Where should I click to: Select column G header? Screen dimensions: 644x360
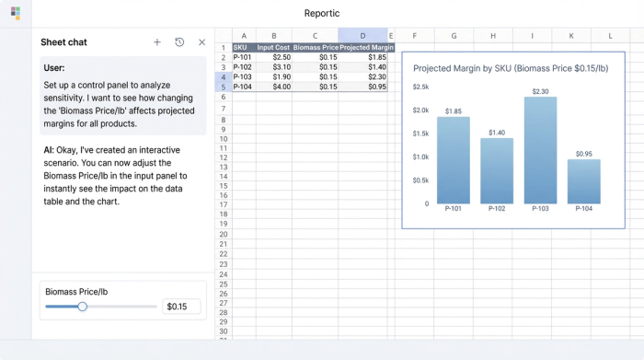tap(454, 36)
